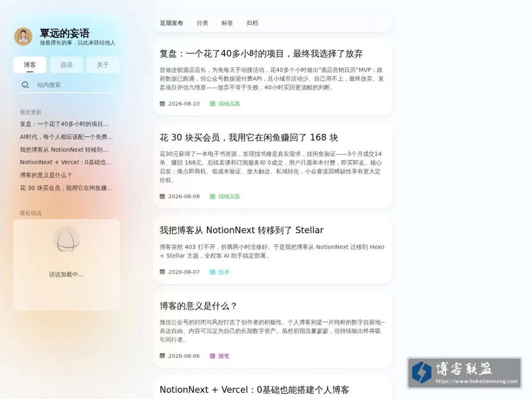This screenshot has width=532, height=399.
Task: Focus the 站内搜索 search field
Action: [66, 85]
